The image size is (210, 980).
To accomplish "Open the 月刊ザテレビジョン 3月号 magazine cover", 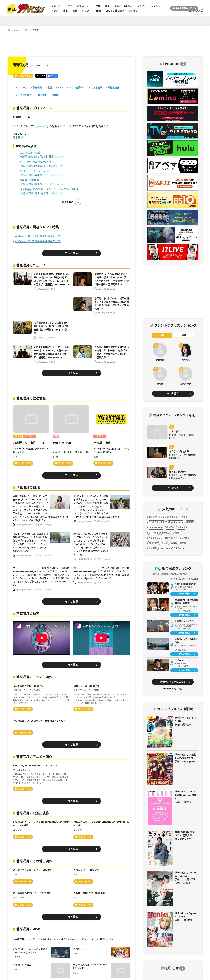I will click(x=160, y=732).
